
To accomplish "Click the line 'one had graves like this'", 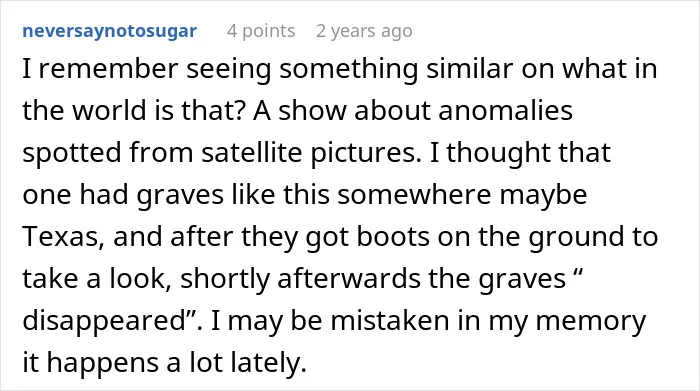I will 305,196.
